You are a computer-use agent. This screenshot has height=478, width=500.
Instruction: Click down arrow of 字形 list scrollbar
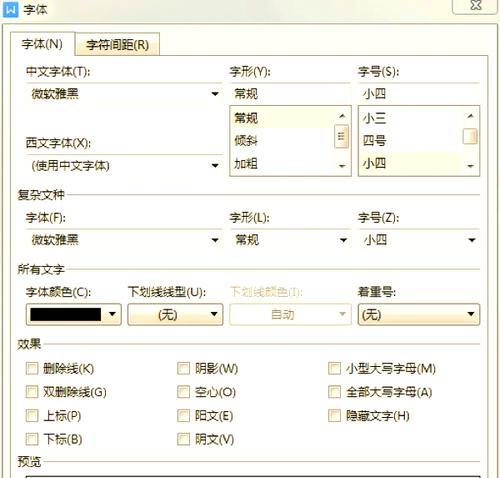click(x=342, y=166)
